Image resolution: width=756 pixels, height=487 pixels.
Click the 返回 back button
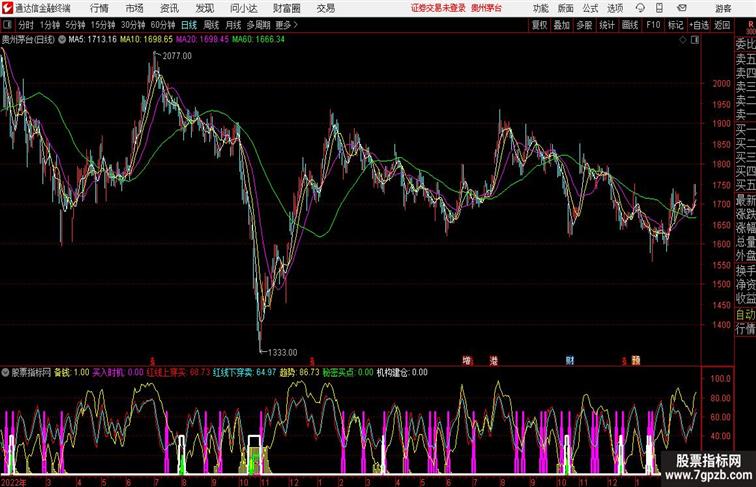[x=722, y=25]
